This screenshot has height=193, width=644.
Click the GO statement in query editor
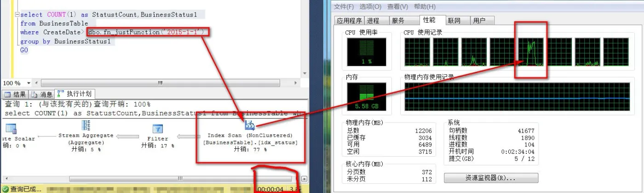(24, 50)
